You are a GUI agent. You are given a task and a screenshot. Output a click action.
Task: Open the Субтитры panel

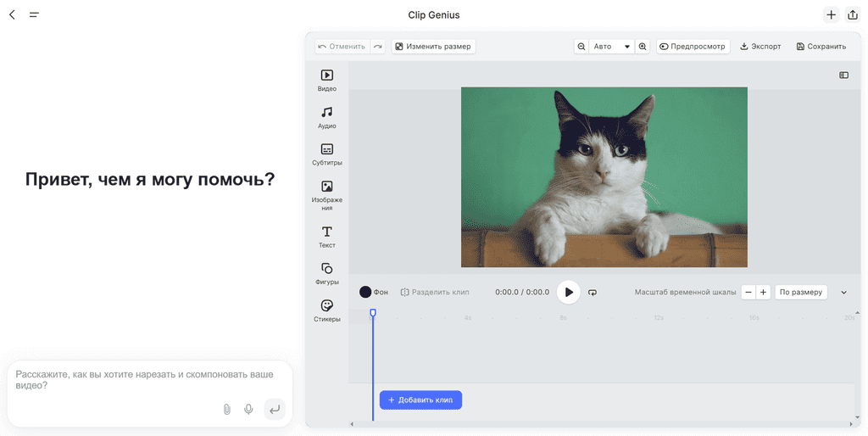pyautogui.click(x=326, y=154)
